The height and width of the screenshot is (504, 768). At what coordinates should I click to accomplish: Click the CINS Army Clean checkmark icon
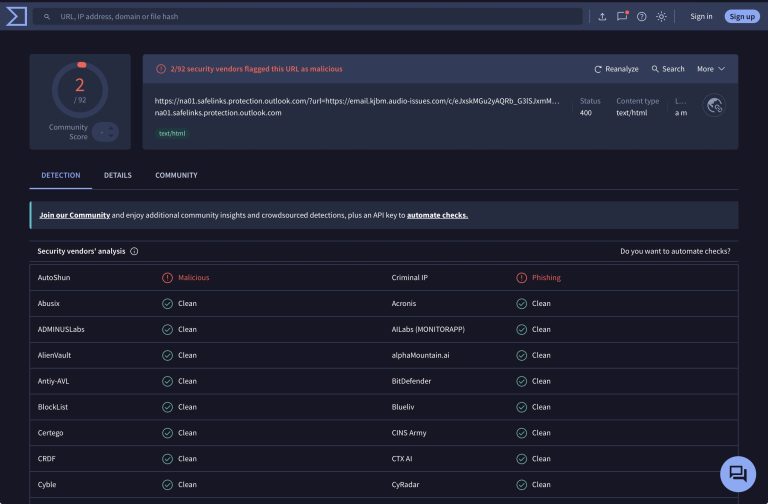coord(522,433)
